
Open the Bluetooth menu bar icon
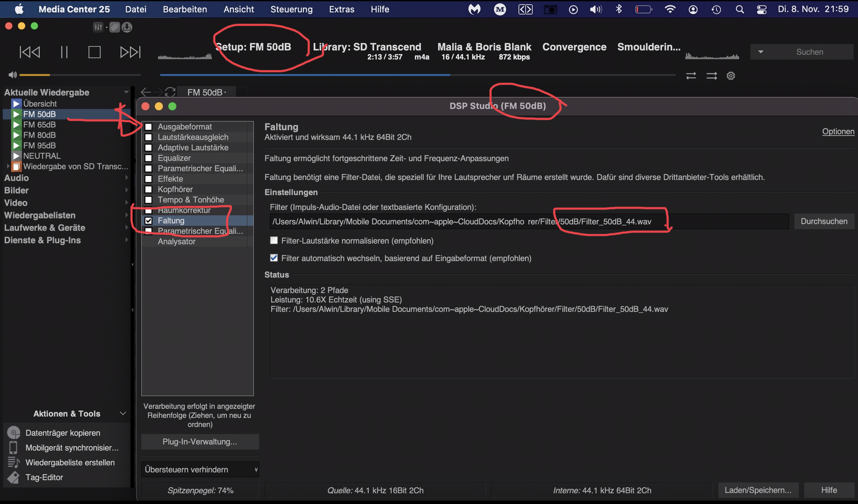tap(619, 9)
